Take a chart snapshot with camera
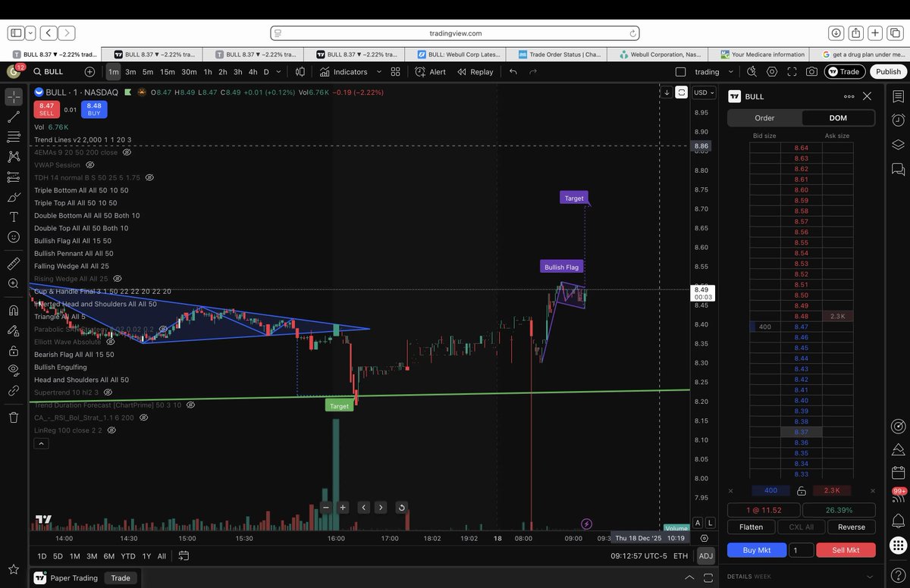910x588 pixels. 812,72
